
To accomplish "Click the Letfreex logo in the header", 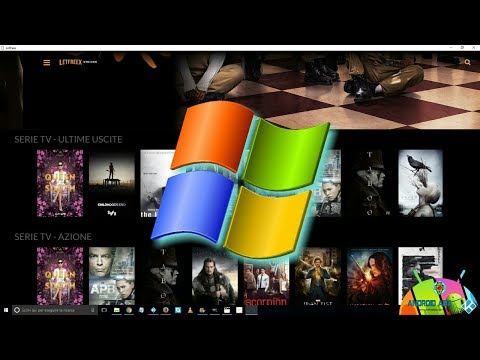I will click(78, 62).
